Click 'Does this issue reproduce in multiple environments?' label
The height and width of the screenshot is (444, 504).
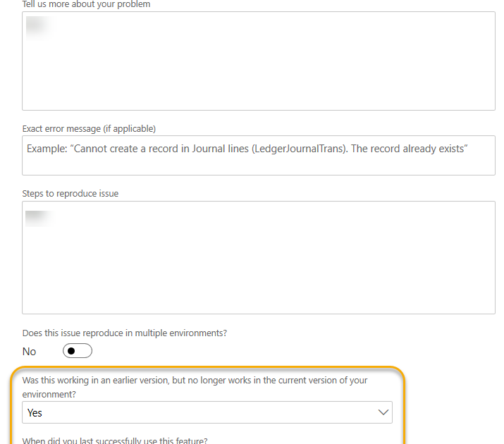[124, 333]
